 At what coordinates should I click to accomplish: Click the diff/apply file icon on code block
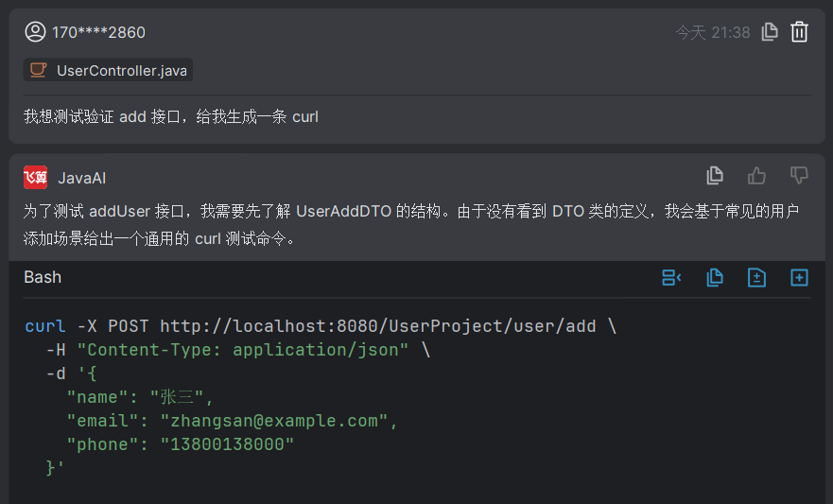756,277
